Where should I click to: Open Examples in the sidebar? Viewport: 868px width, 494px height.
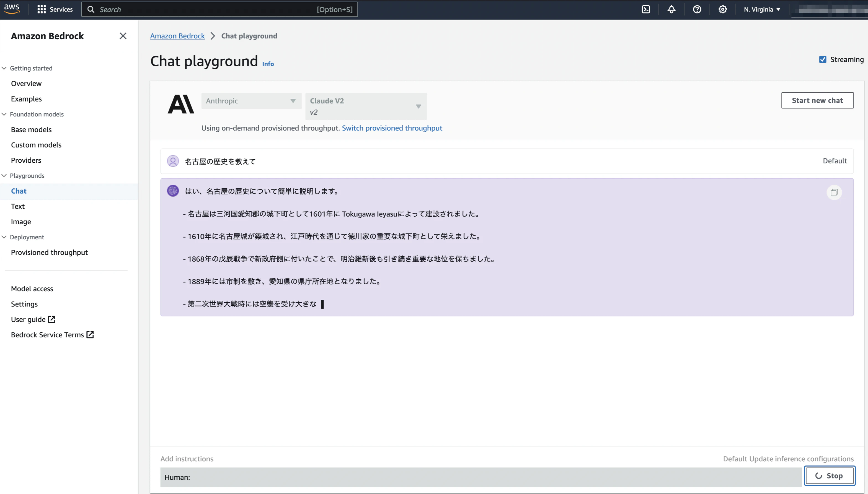26,99
